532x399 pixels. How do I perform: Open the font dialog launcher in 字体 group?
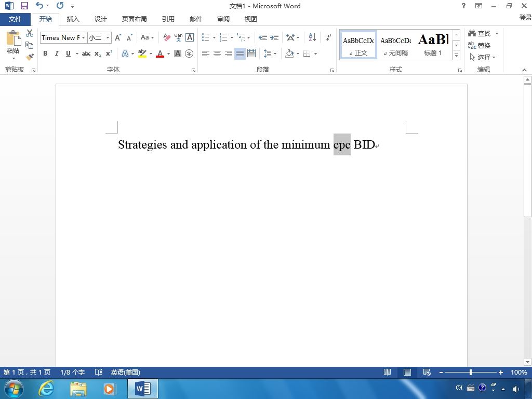coord(193,70)
